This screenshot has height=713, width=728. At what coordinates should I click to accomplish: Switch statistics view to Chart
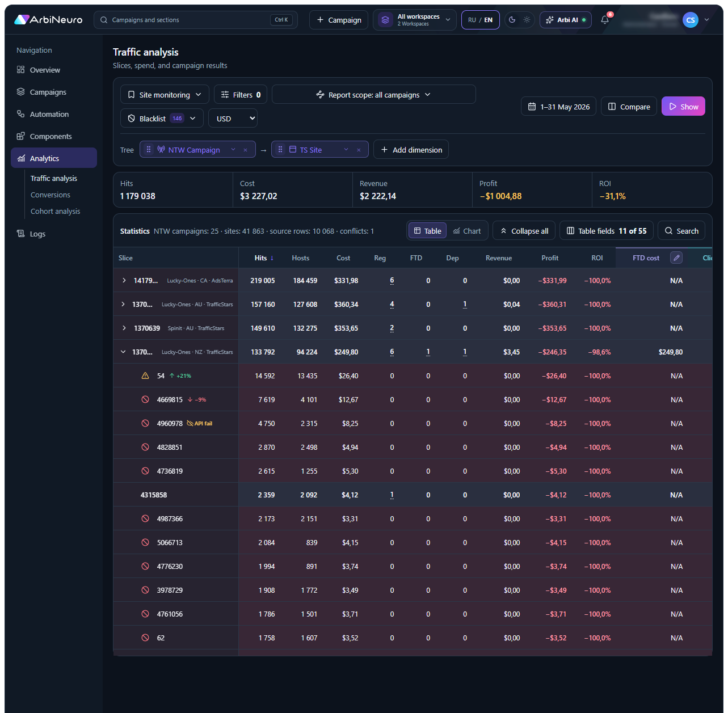(x=467, y=231)
